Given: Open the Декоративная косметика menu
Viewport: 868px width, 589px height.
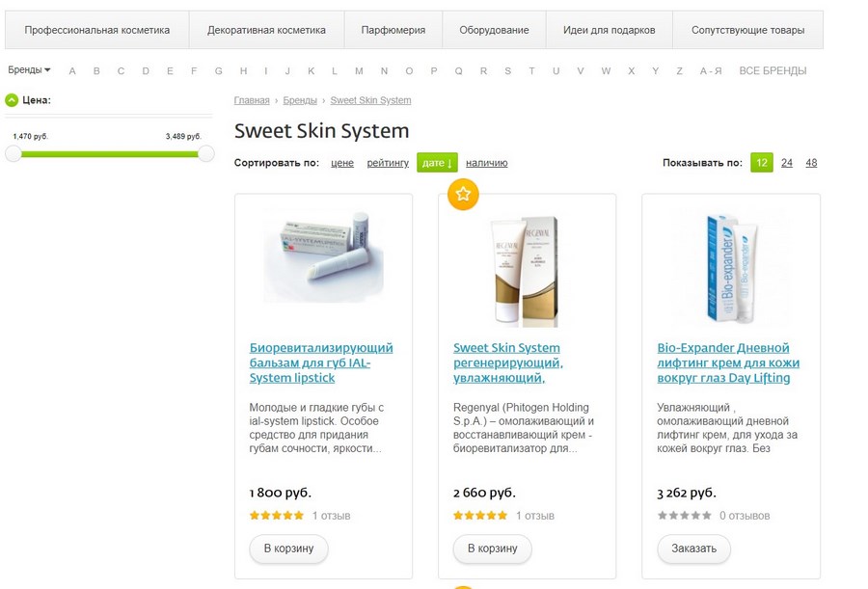Looking at the screenshot, I should click(266, 30).
